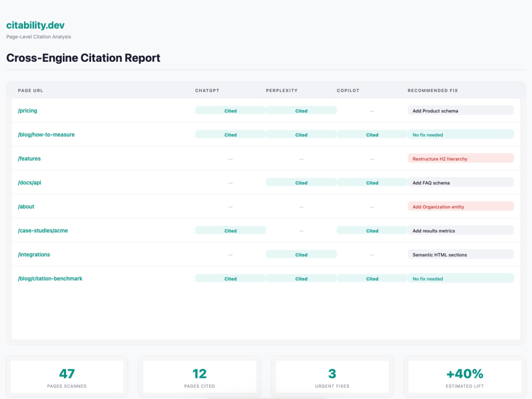
Task: Click ChatGPT Cited badge in /pricing row
Action: (x=230, y=111)
